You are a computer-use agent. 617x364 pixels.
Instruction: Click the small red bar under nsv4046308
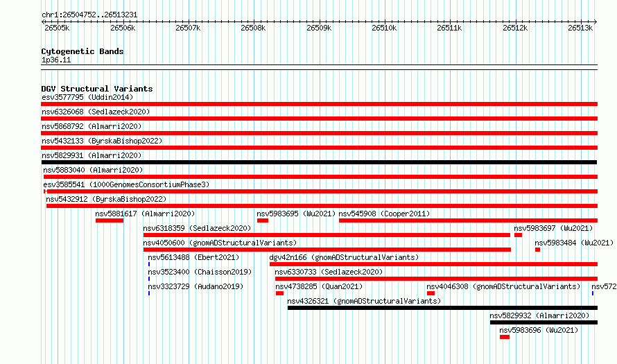click(x=431, y=293)
